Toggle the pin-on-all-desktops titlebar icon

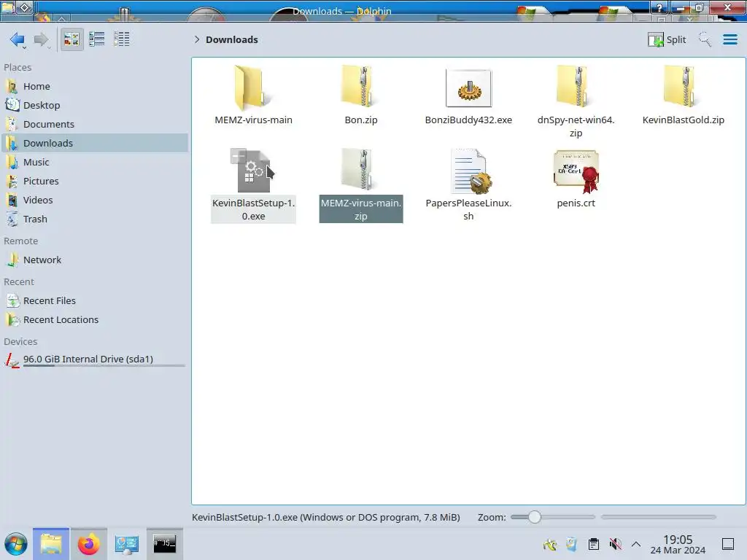coord(26,7)
